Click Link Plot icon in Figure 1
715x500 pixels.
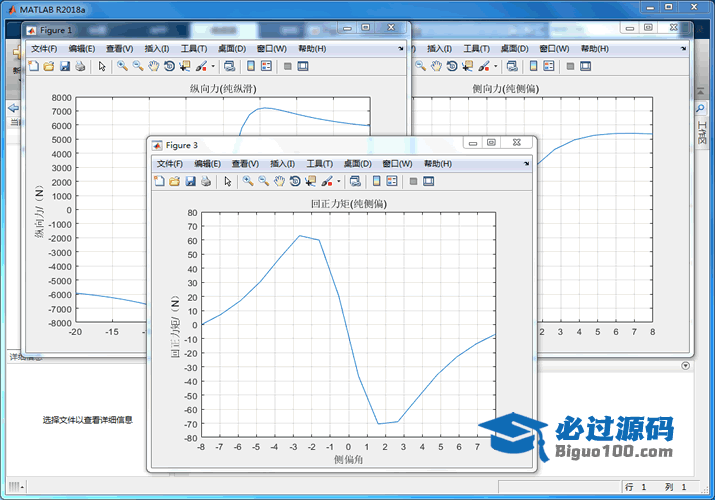click(229, 66)
